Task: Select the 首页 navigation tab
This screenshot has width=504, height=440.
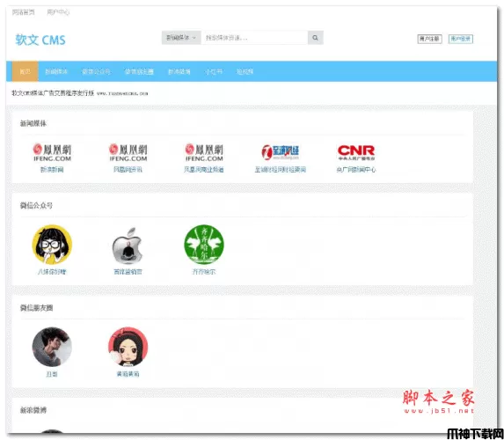Action: (x=26, y=71)
